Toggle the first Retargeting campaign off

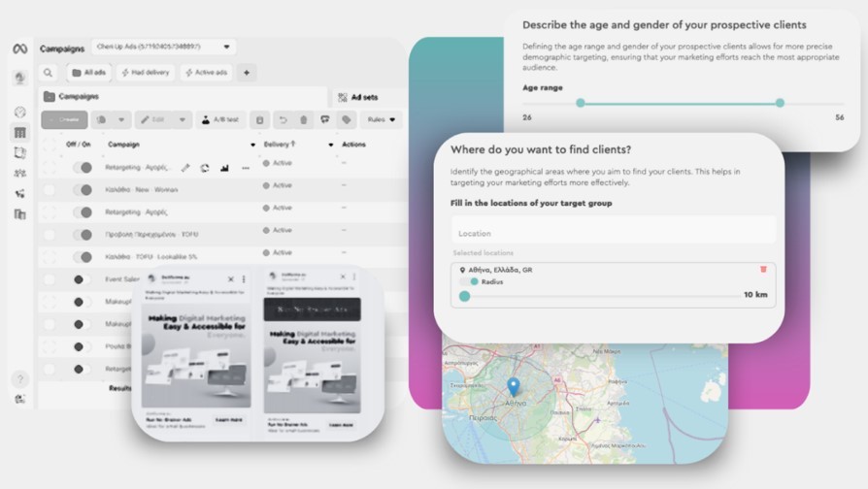pos(83,168)
